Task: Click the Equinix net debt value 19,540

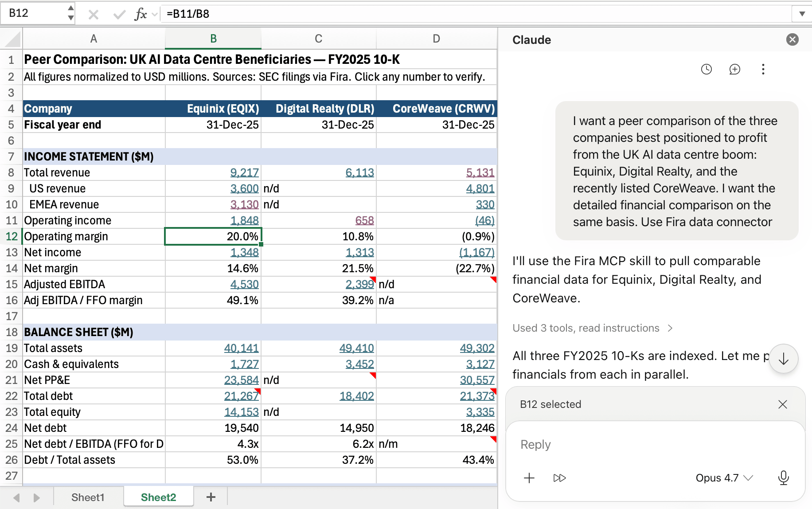Action: coord(213,428)
